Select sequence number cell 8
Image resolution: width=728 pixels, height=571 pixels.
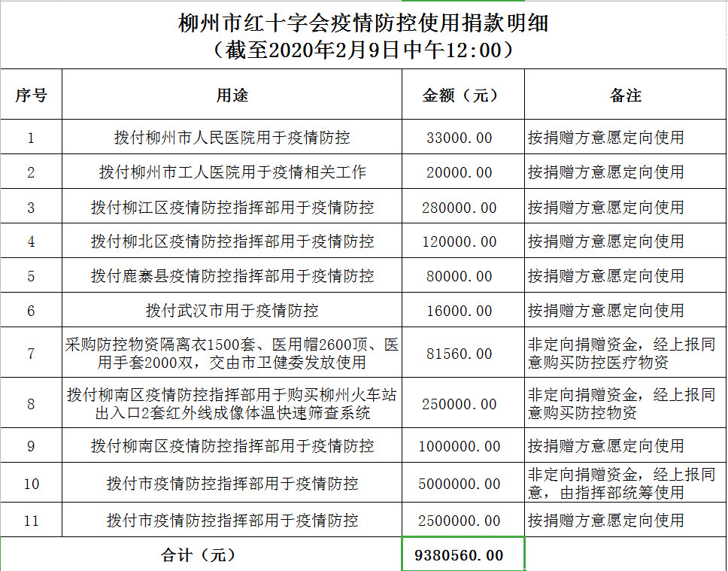[x=31, y=402]
